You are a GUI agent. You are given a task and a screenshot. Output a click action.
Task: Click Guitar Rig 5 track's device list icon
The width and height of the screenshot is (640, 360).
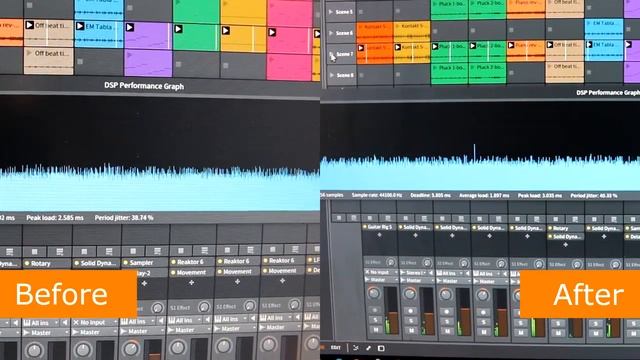387,218
